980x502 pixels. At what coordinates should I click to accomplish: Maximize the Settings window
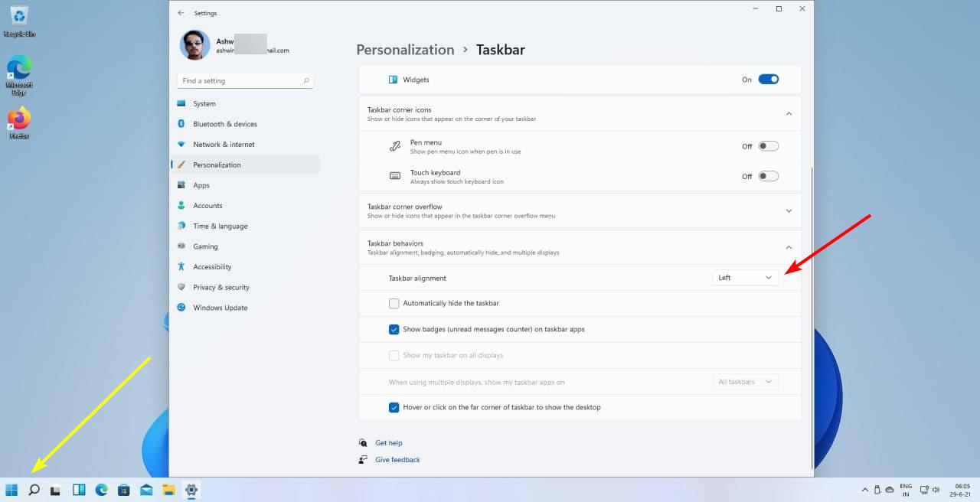tap(779, 8)
